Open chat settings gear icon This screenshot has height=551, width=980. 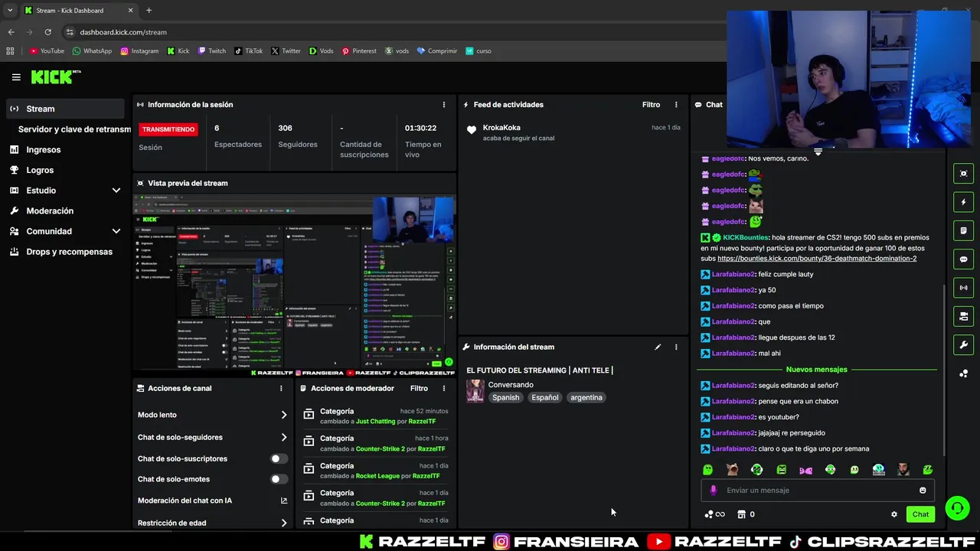tap(893, 514)
